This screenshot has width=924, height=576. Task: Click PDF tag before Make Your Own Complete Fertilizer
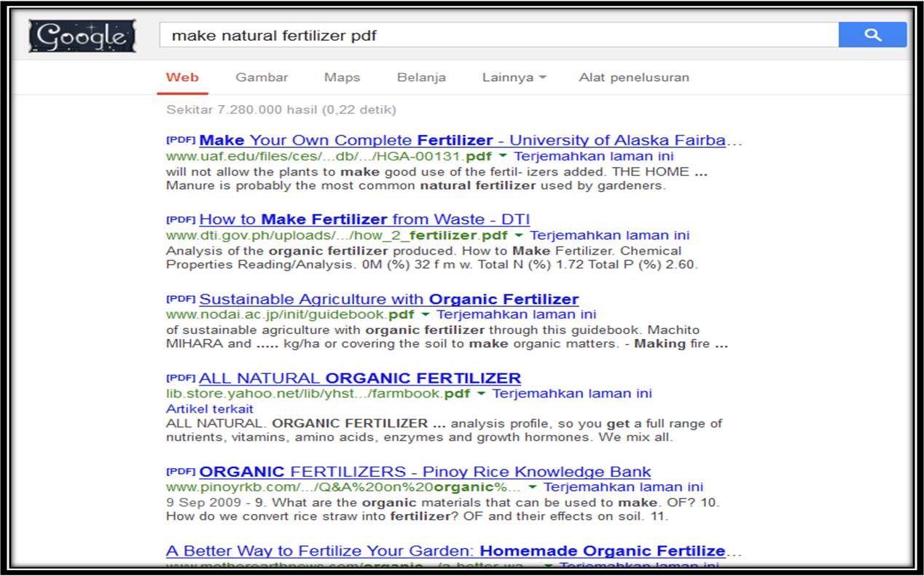point(181,139)
